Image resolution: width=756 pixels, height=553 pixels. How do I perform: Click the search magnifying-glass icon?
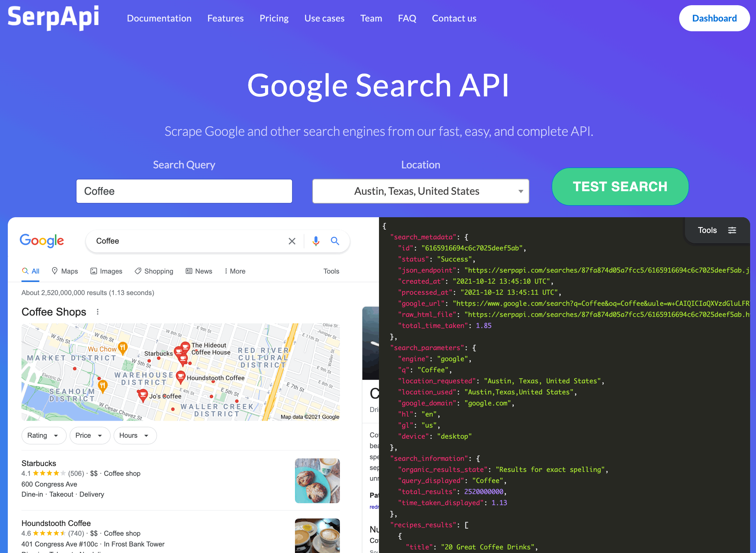tap(335, 241)
